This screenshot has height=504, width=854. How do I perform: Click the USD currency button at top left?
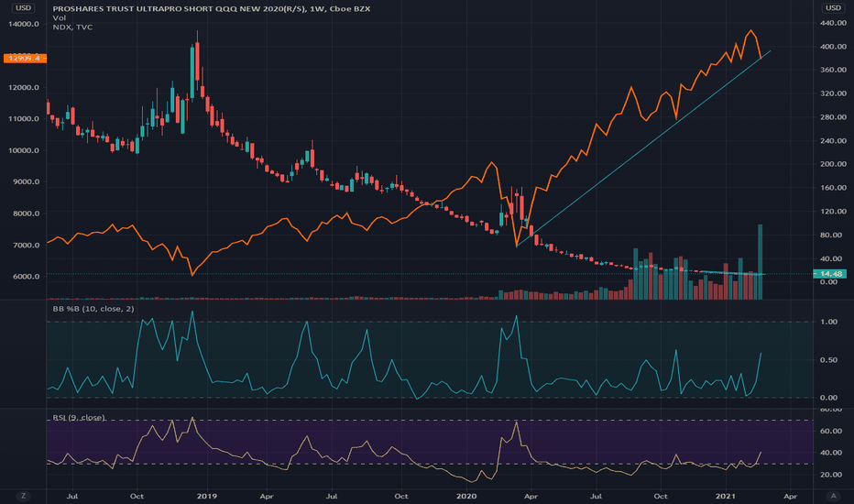tap(23, 7)
